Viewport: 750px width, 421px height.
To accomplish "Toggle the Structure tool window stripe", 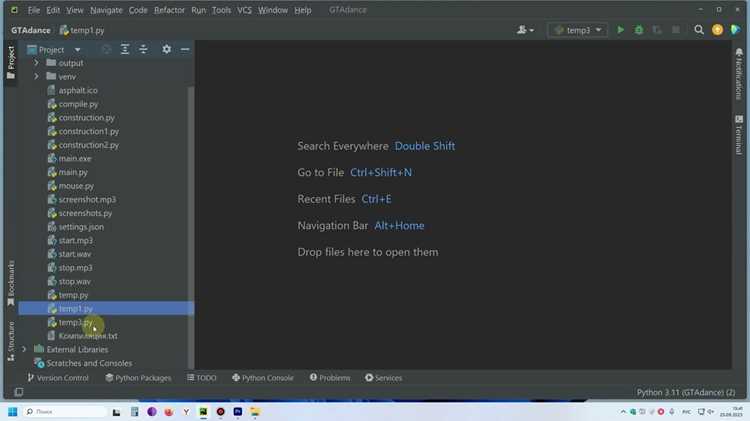I will point(11,341).
